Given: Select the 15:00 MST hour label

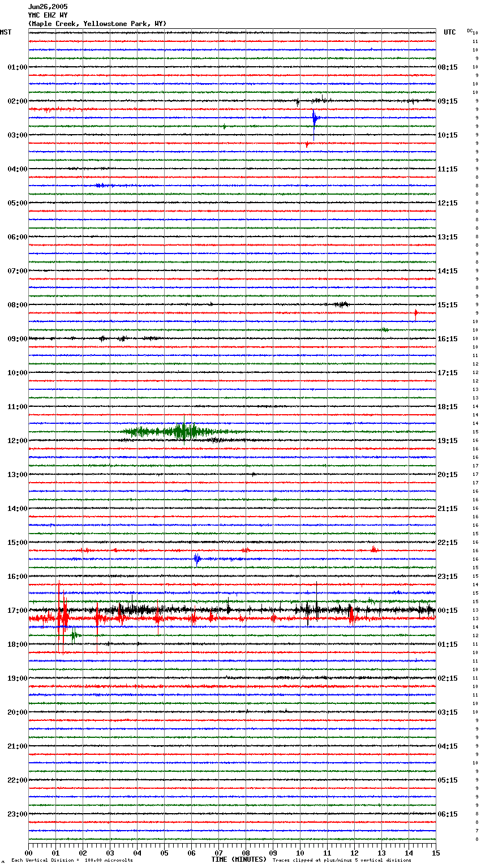Looking at the screenshot, I should point(18,543).
